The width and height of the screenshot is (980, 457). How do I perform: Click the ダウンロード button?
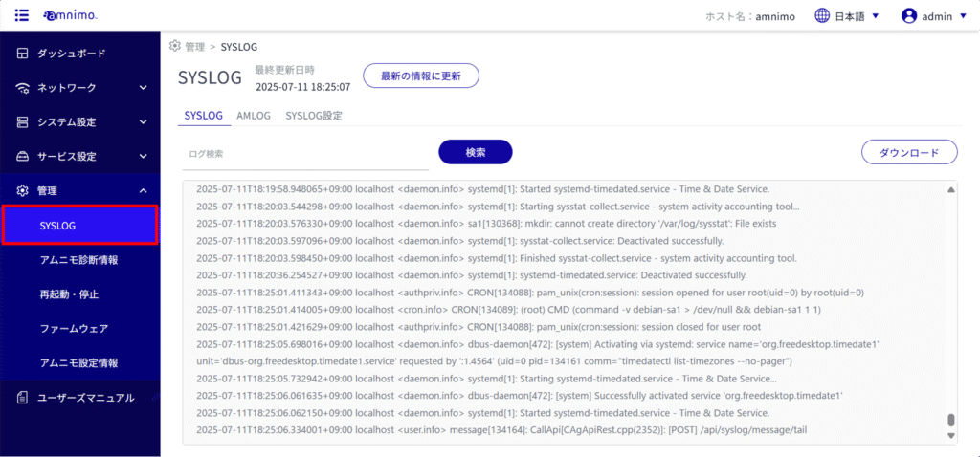coord(909,152)
